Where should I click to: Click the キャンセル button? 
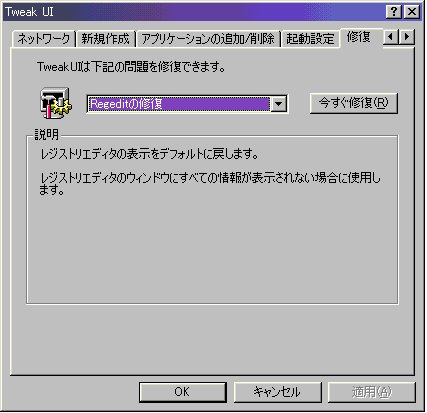(x=277, y=392)
